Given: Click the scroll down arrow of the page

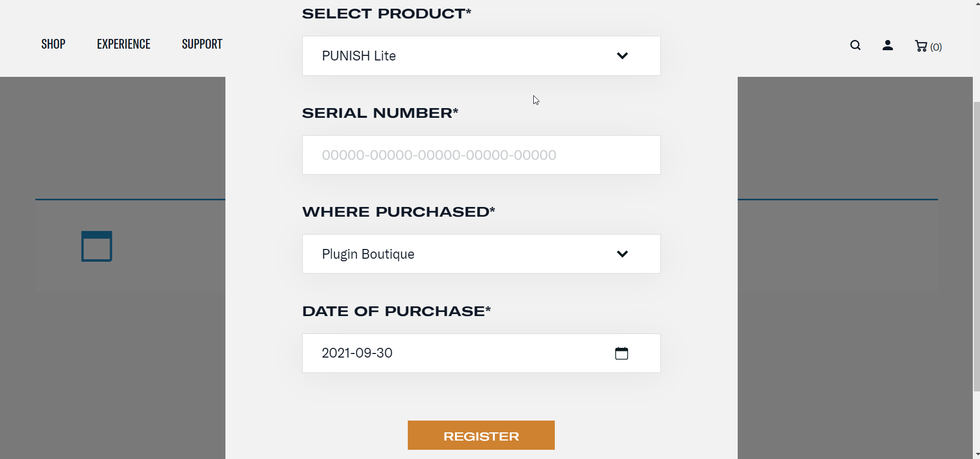Looking at the screenshot, I should [976, 454].
